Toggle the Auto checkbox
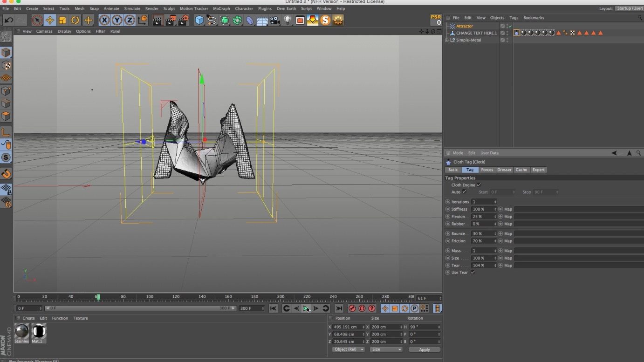 pos(464,192)
